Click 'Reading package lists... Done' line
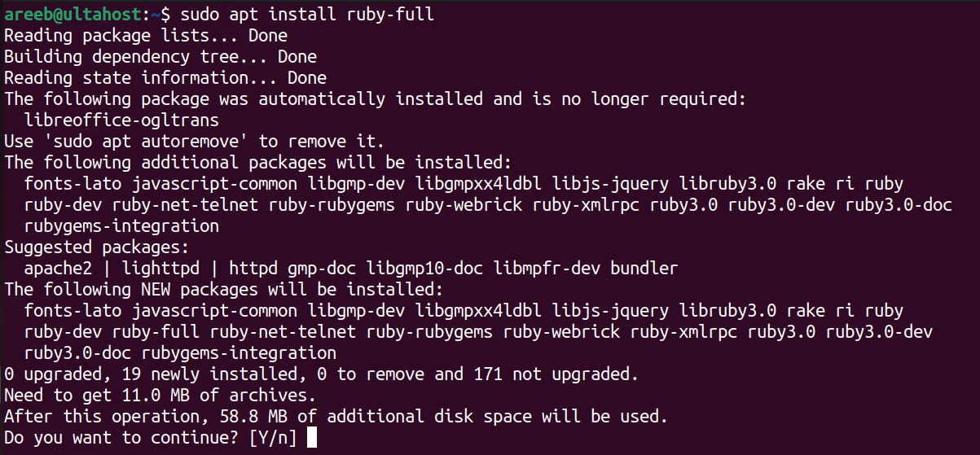980x455 pixels. [146, 36]
